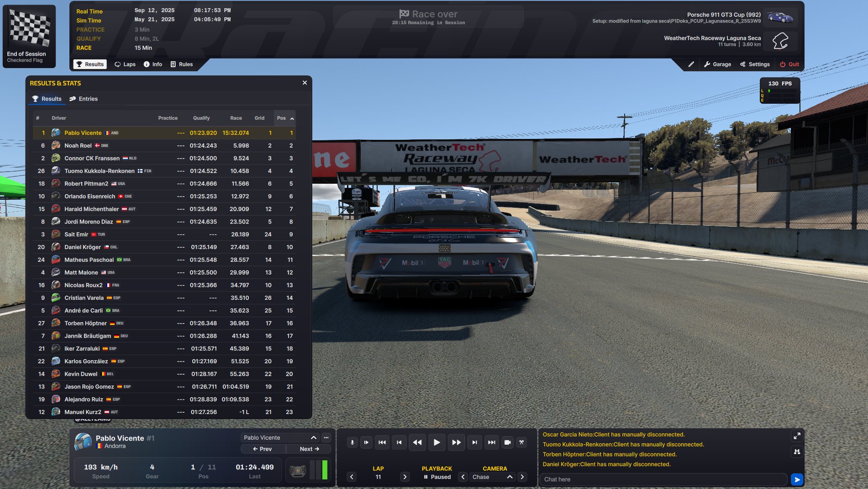Click Prev to view previous driver
868x489 pixels.
point(263,449)
